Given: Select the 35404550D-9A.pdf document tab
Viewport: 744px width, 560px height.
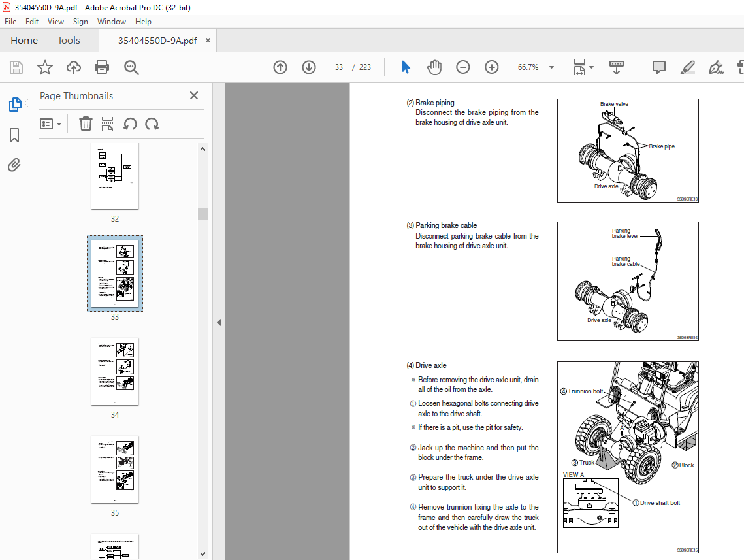Looking at the screenshot, I should 157,41.
